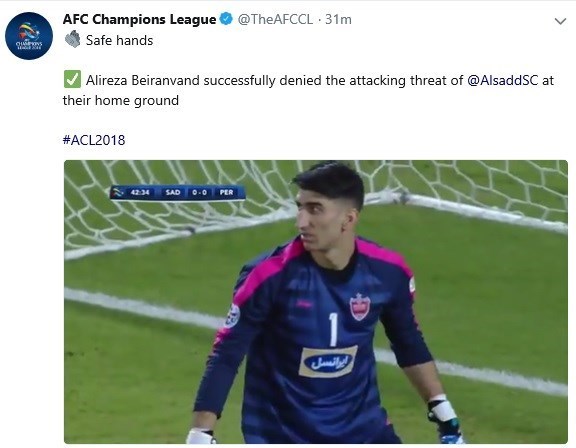Open the 31m tweet timestamp
This screenshot has height=448, width=576.
point(338,19)
